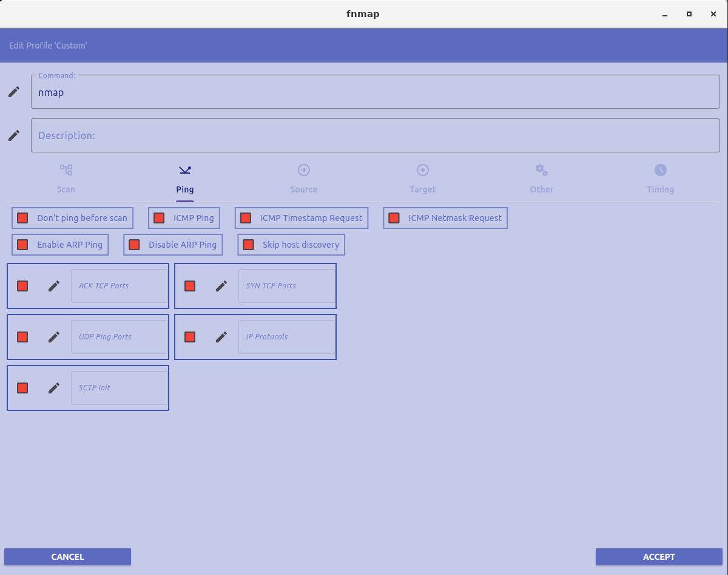
Task: Click the pencil icon for SYN TCP Ports
Action: click(221, 286)
